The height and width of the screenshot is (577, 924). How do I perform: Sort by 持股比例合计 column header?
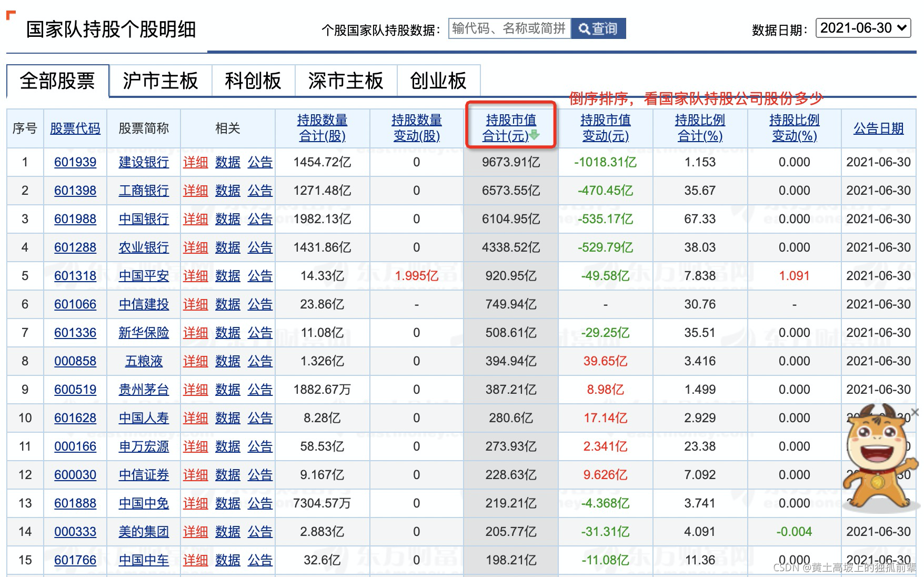tap(700, 128)
